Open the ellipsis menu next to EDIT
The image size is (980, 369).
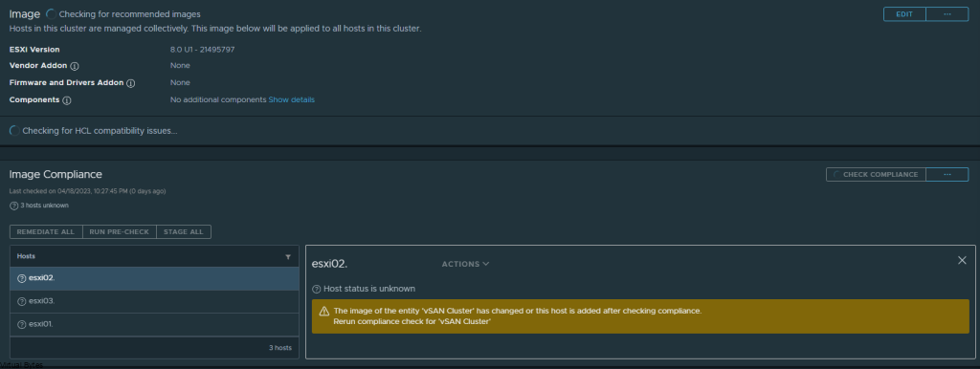point(947,13)
